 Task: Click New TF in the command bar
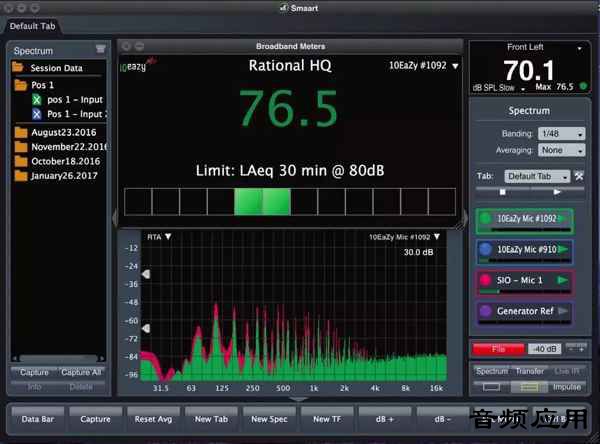click(x=327, y=419)
